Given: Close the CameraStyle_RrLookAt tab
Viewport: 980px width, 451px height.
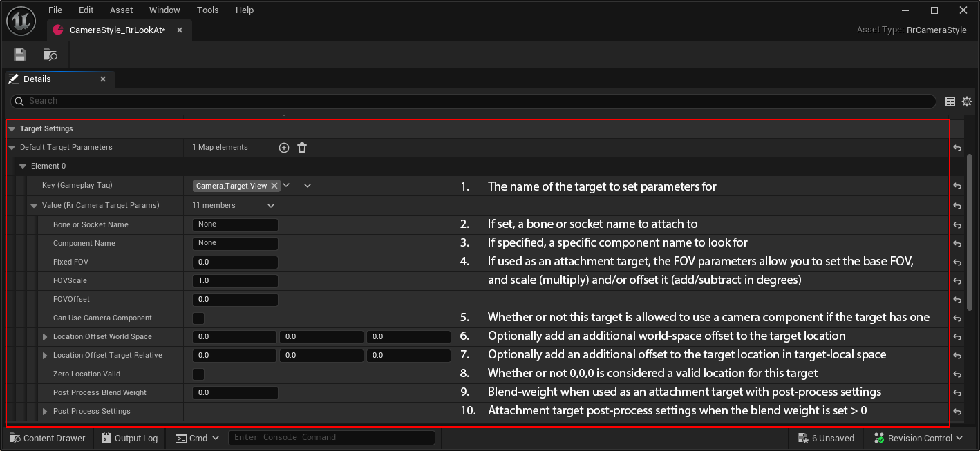Looking at the screenshot, I should (180, 30).
